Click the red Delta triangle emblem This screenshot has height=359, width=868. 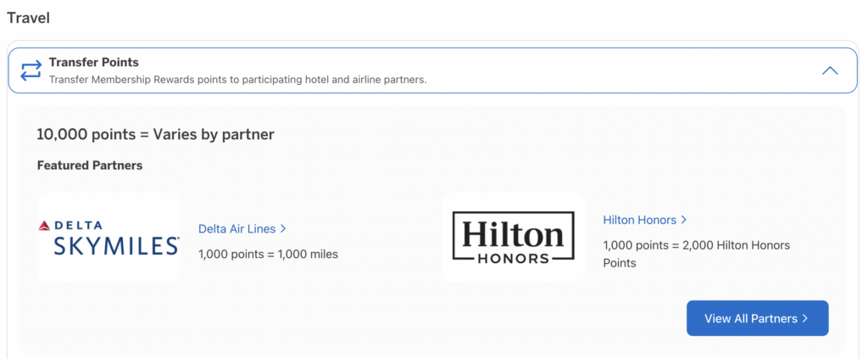tap(45, 226)
